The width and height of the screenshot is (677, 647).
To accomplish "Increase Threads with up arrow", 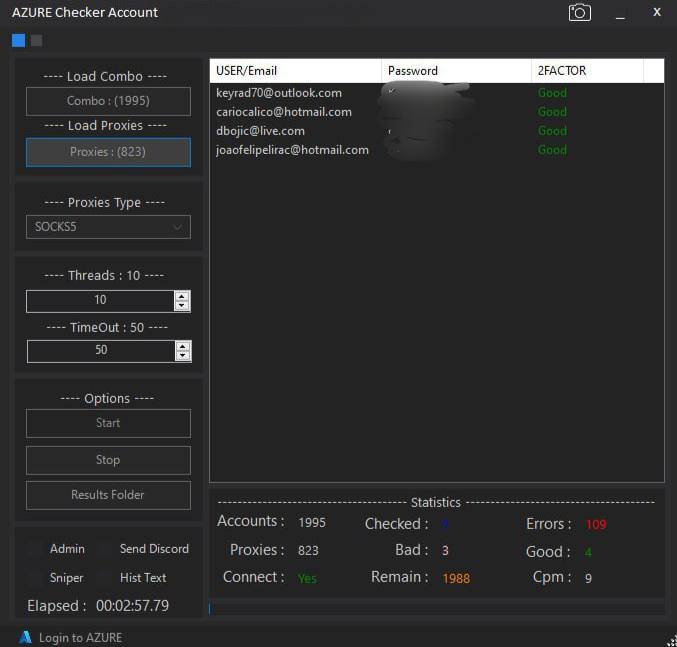I will coord(182,296).
